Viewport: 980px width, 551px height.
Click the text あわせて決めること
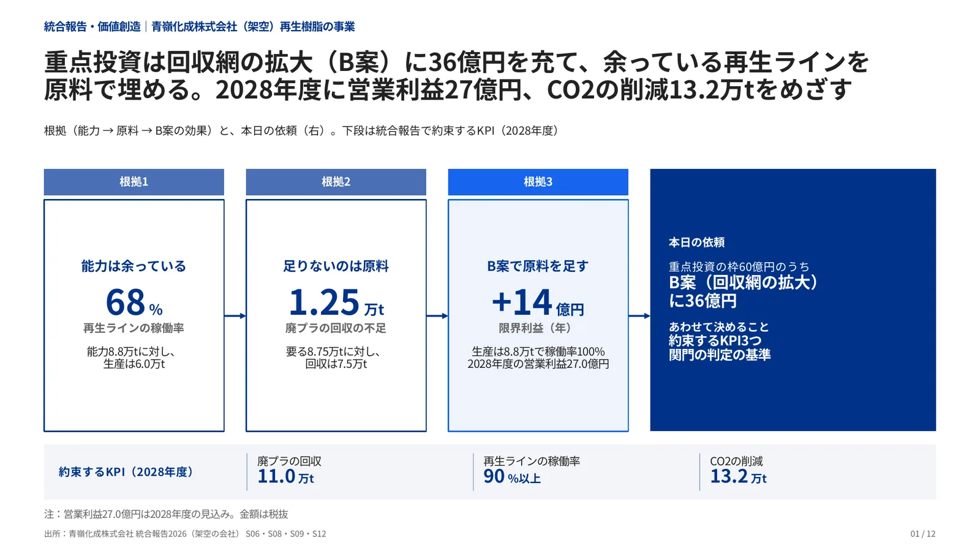[718, 327]
